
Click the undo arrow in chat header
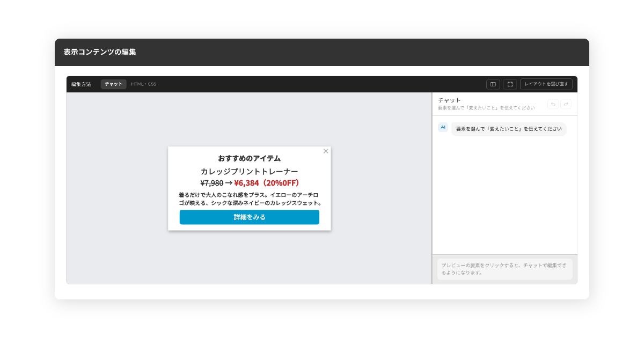tap(553, 104)
